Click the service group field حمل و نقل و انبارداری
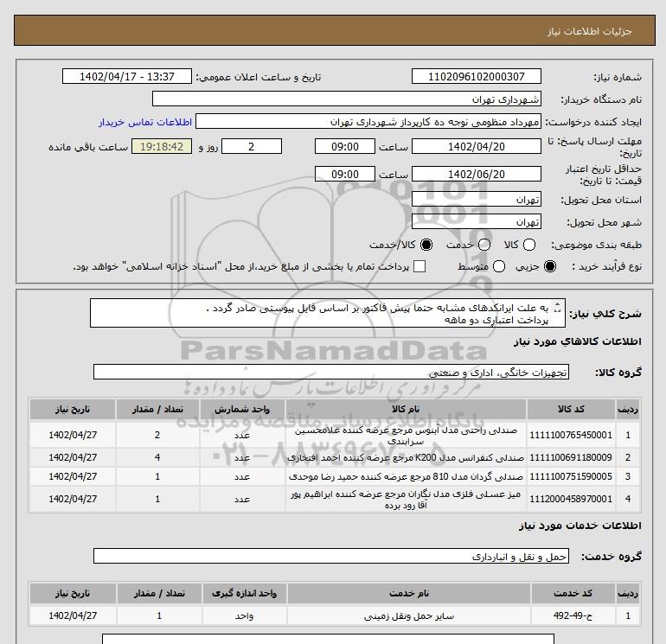This screenshot has width=666, height=644. click(x=331, y=556)
